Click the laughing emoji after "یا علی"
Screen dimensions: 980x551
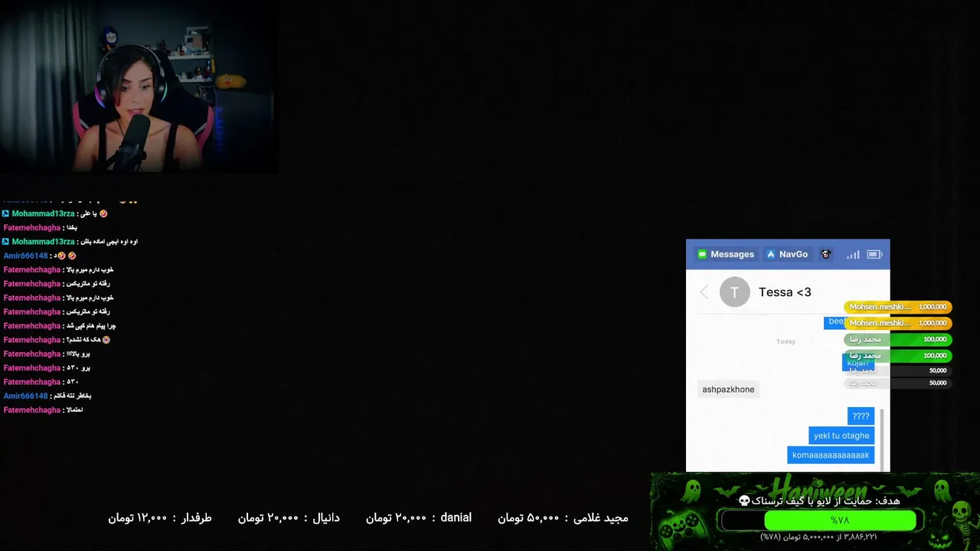pyautogui.click(x=103, y=214)
